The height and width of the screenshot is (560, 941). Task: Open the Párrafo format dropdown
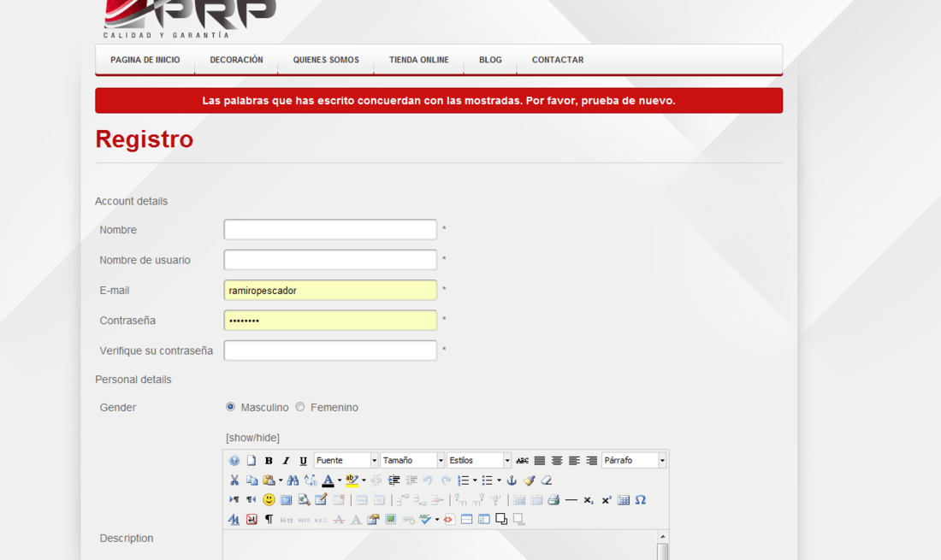click(634, 461)
